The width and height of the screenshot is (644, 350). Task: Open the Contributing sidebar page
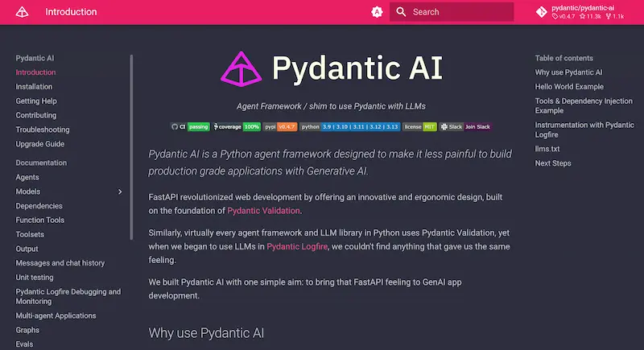tap(36, 115)
